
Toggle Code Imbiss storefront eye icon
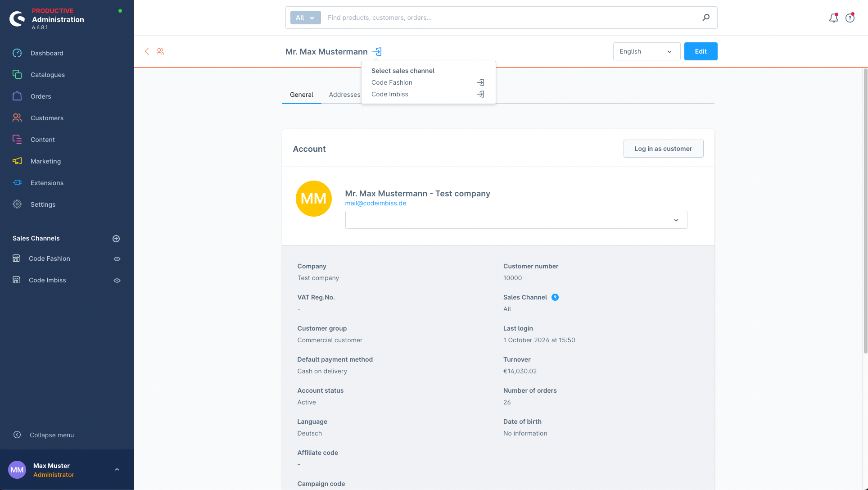[117, 281]
